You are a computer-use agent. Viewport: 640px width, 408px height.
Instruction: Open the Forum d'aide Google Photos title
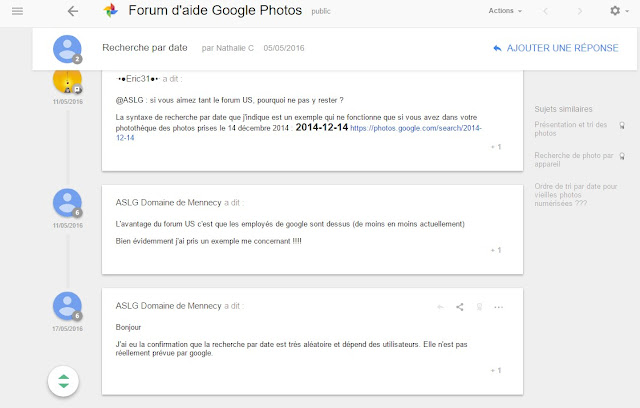(215, 10)
